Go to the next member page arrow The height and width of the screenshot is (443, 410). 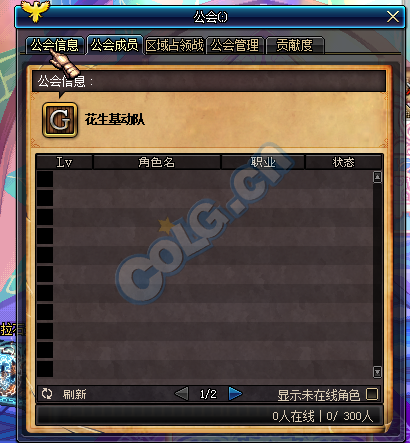[x=235, y=394]
